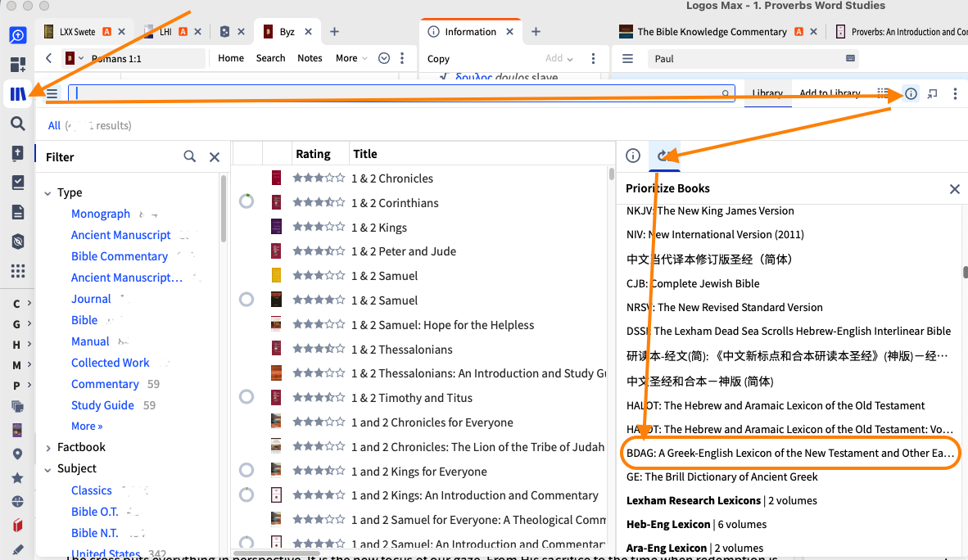Switch to the Information tab
The image size is (968, 560).
click(470, 31)
